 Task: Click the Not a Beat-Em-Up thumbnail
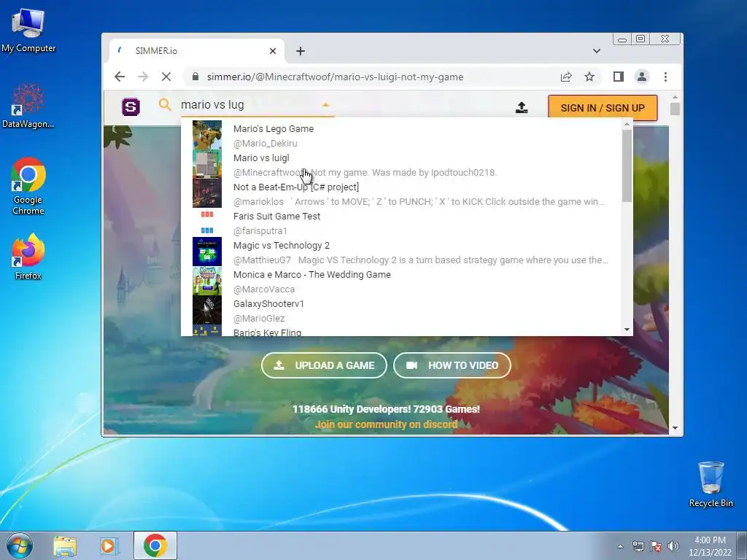206,192
